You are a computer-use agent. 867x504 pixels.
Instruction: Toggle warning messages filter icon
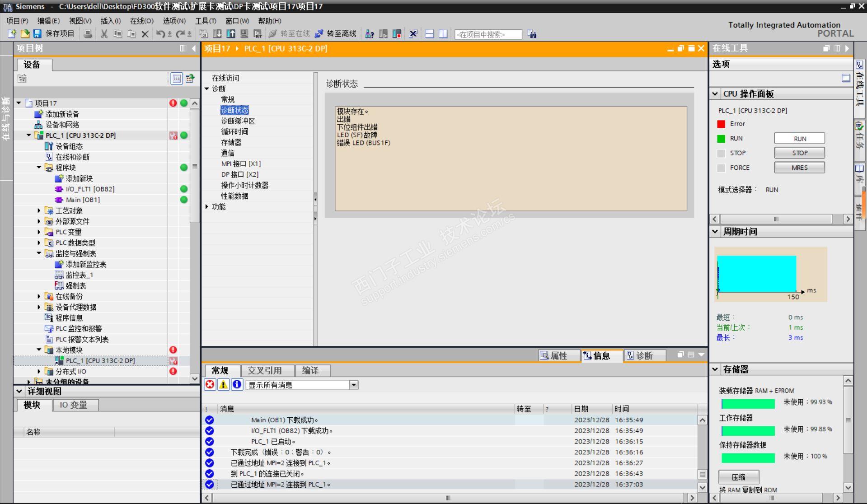[223, 385]
